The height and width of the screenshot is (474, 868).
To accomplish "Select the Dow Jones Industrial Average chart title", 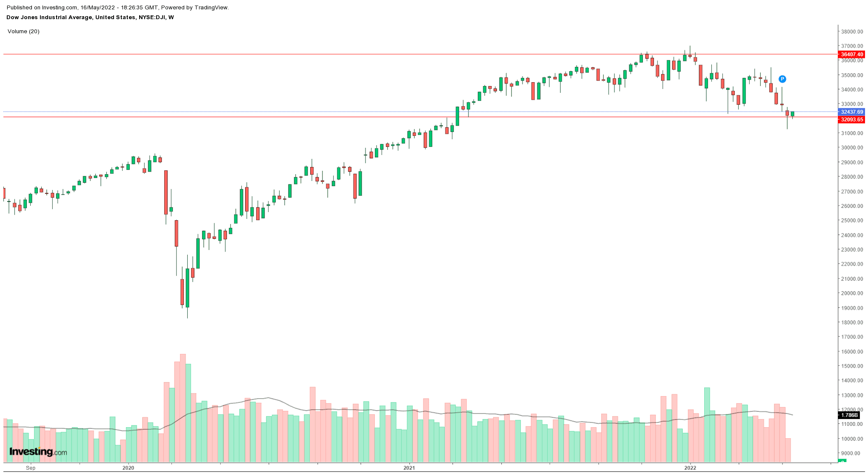I will [x=90, y=17].
